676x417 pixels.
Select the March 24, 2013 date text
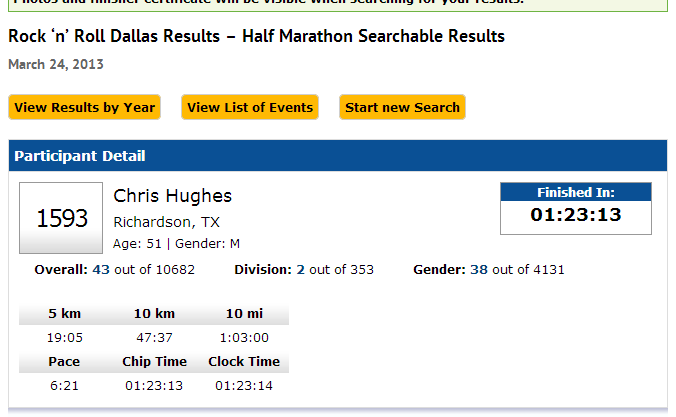point(56,64)
